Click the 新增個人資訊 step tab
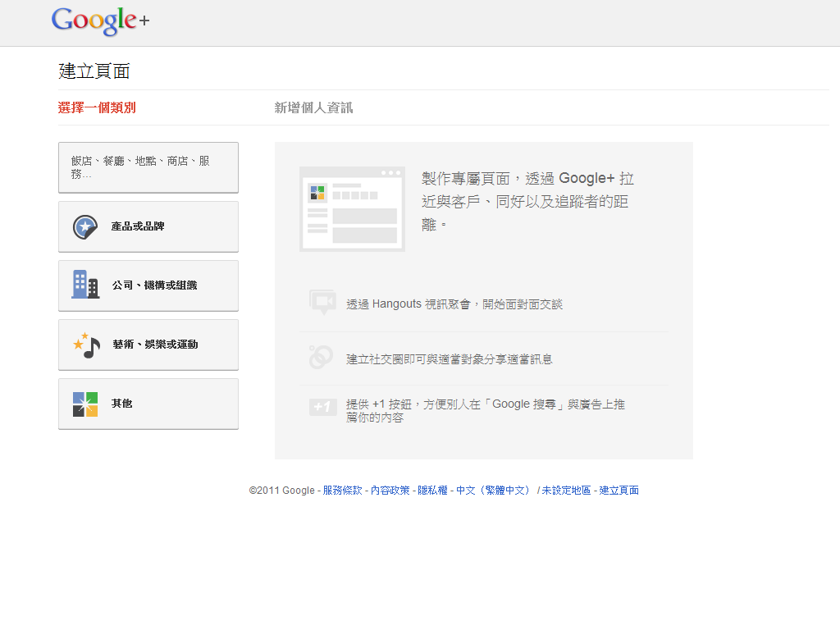This screenshot has width=840, height=630. pos(313,108)
